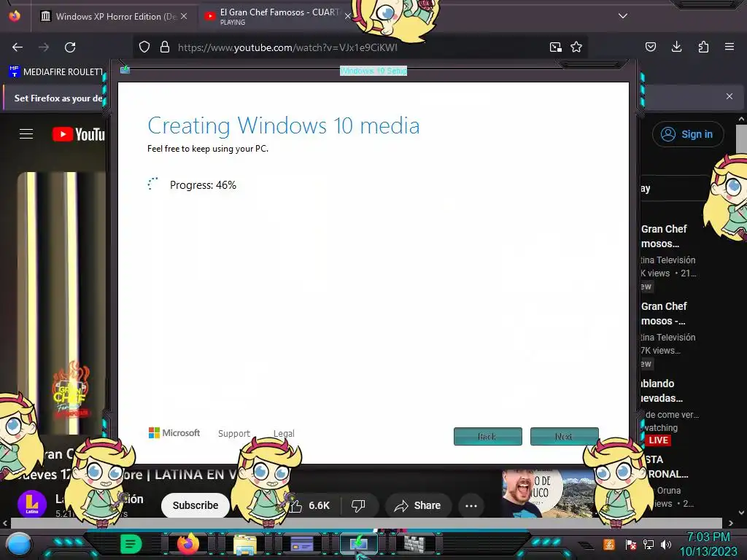Screen dimensions: 747x560
Task: Open the network tray icon
Action: 649,545
